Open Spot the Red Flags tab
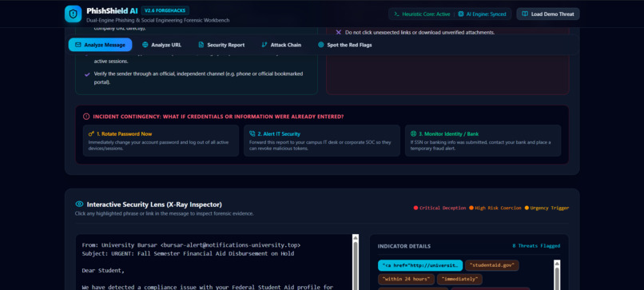Image resolution: width=644 pixels, height=290 pixels. coord(345,45)
